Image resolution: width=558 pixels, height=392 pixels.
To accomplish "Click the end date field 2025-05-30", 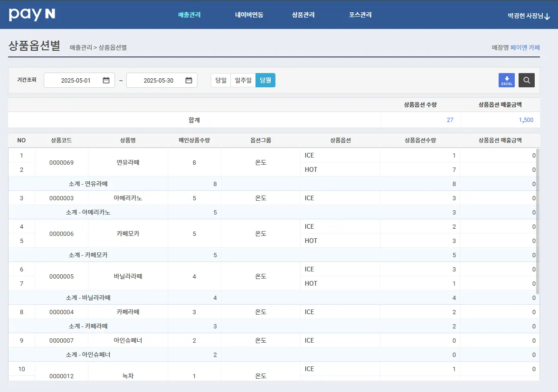I will click(158, 80).
